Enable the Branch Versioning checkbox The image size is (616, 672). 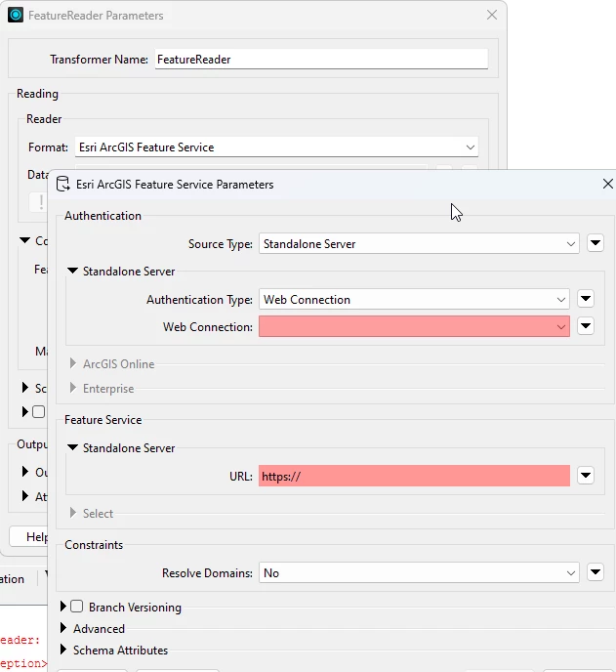pyautogui.click(x=77, y=607)
